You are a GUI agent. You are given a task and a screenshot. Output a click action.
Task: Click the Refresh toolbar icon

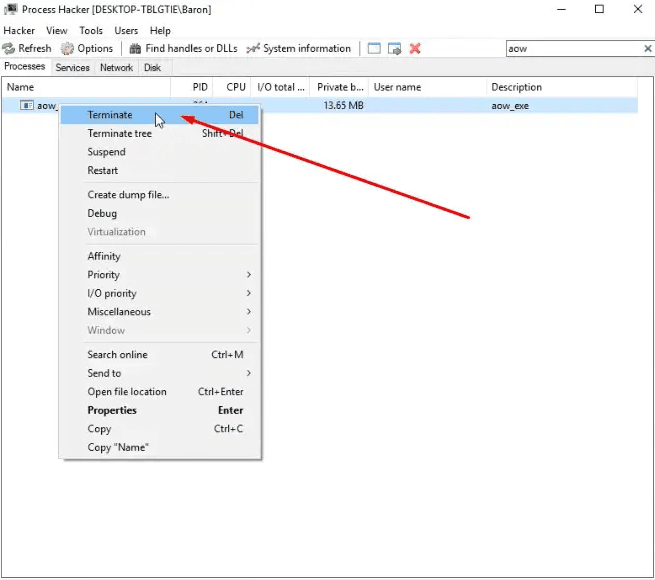(x=8, y=49)
